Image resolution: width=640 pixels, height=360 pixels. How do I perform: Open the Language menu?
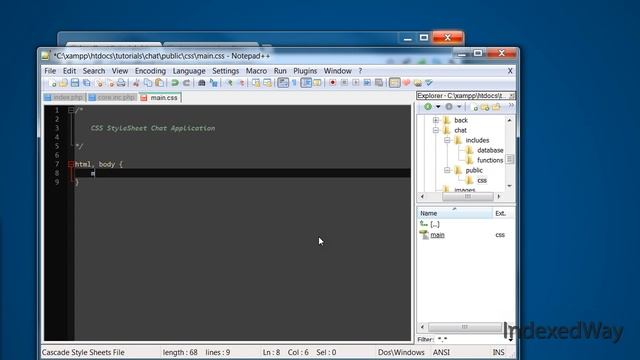[189, 71]
